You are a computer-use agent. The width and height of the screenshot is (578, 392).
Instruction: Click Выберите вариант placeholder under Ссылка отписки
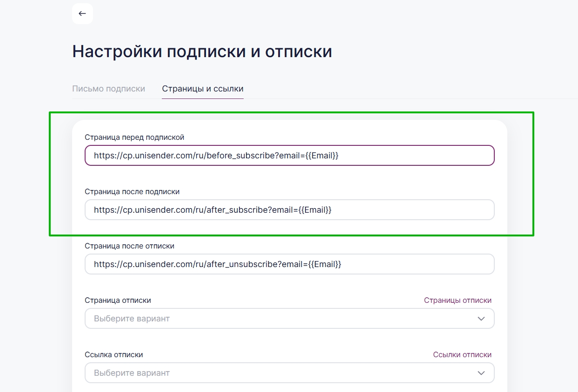click(x=132, y=373)
